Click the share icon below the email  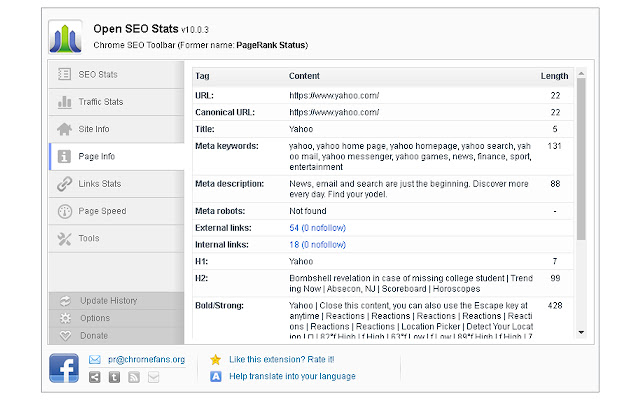coord(95,377)
